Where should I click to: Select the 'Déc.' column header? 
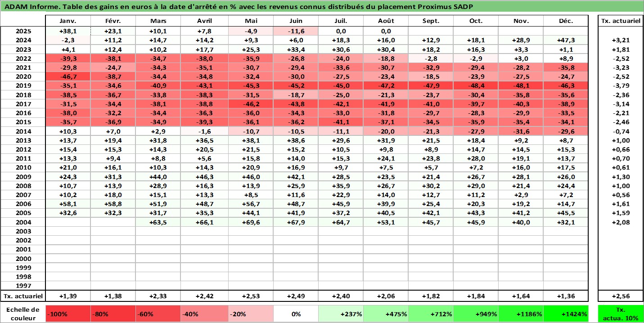566,21
